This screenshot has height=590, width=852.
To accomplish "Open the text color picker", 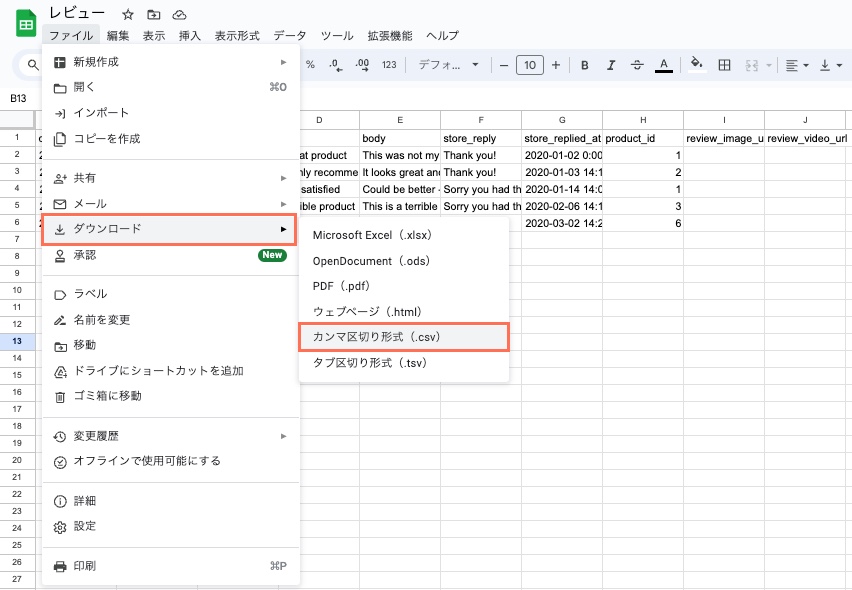I will 663,65.
